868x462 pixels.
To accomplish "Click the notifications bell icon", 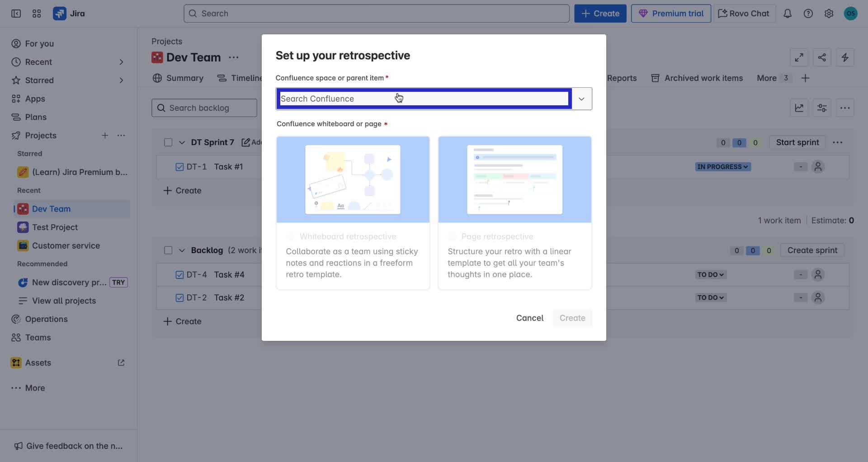I will click(788, 13).
